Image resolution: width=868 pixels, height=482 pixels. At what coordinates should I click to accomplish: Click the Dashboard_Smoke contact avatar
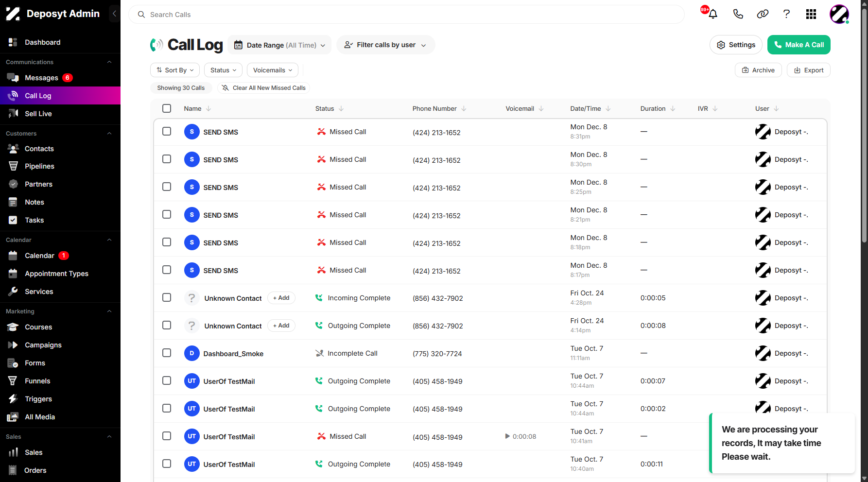[192, 353]
